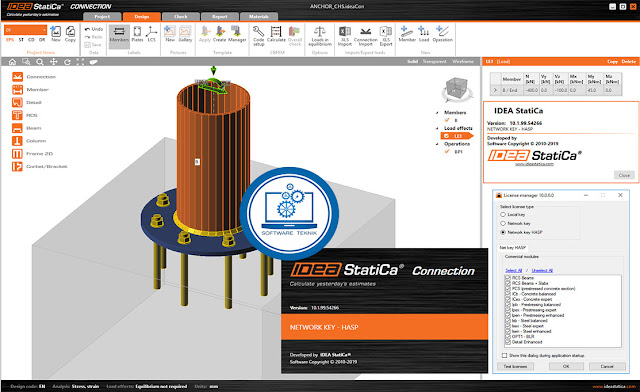Switch to Transparent view mode
Screen dimensions: 640x392
click(434, 62)
